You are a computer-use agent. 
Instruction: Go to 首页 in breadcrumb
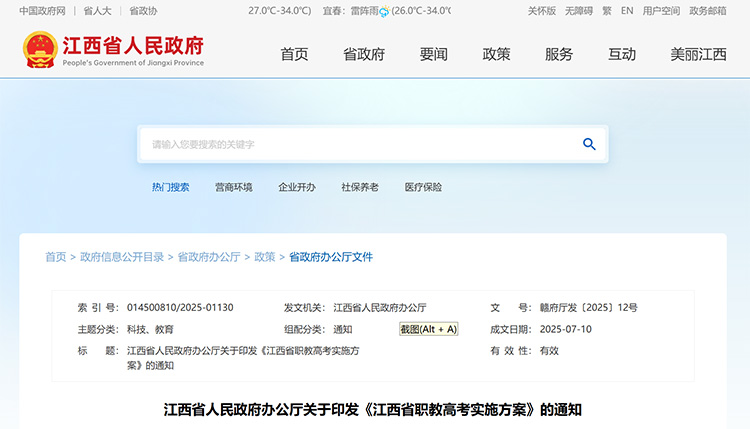(x=55, y=257)
